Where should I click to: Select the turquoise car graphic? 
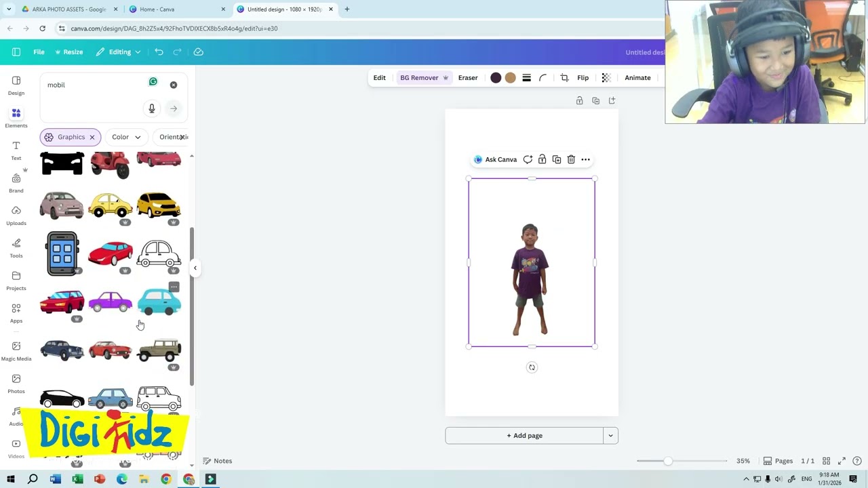point(159,302)
